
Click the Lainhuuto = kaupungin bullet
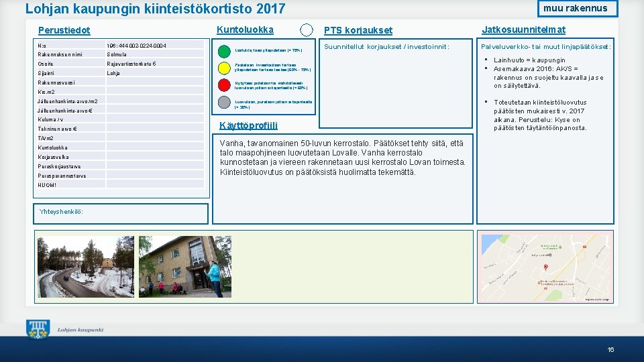529,60
